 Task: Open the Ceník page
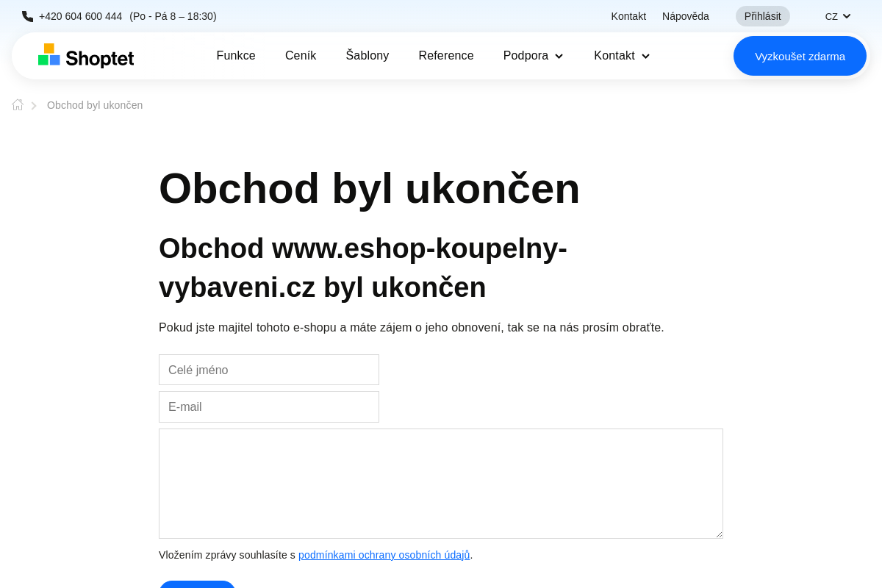point(301,56)
